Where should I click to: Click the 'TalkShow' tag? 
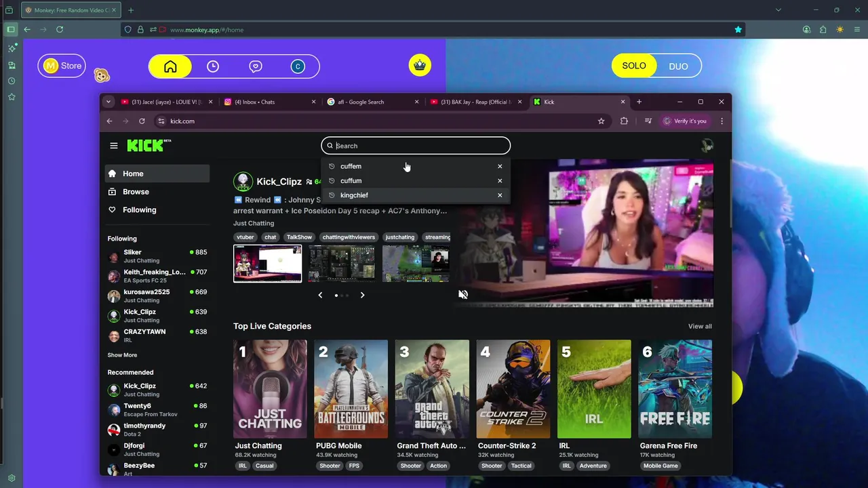299,237
